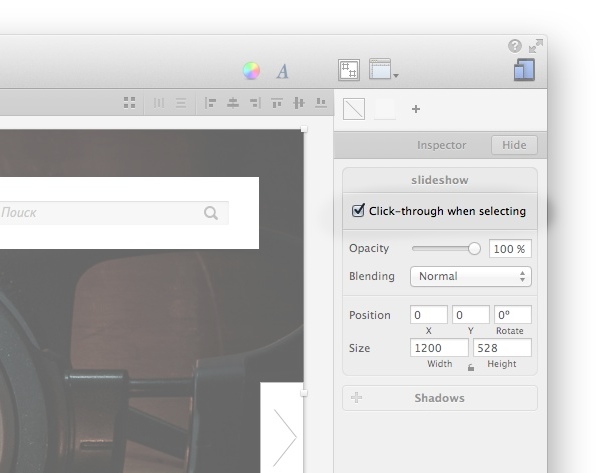Open the fonts panel icon

click(x=282, y=72)
